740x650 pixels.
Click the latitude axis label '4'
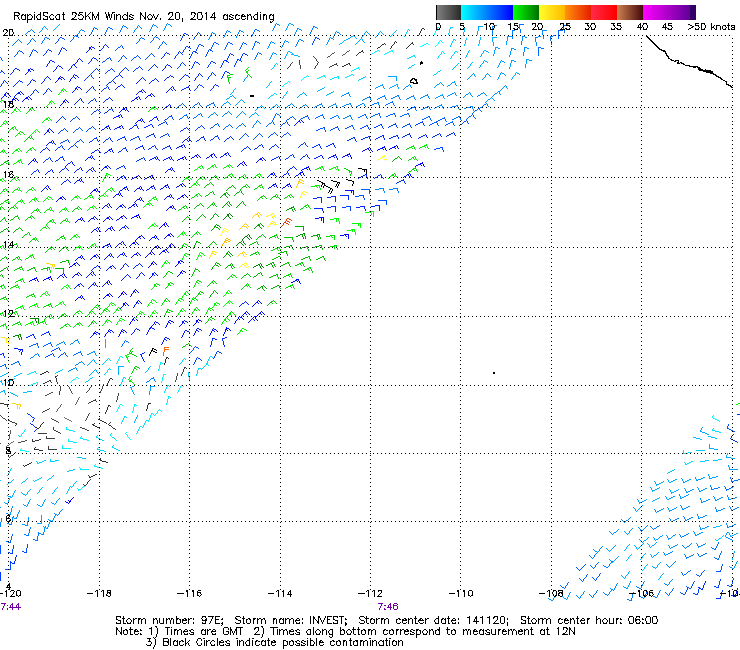(x=8, y=586)
